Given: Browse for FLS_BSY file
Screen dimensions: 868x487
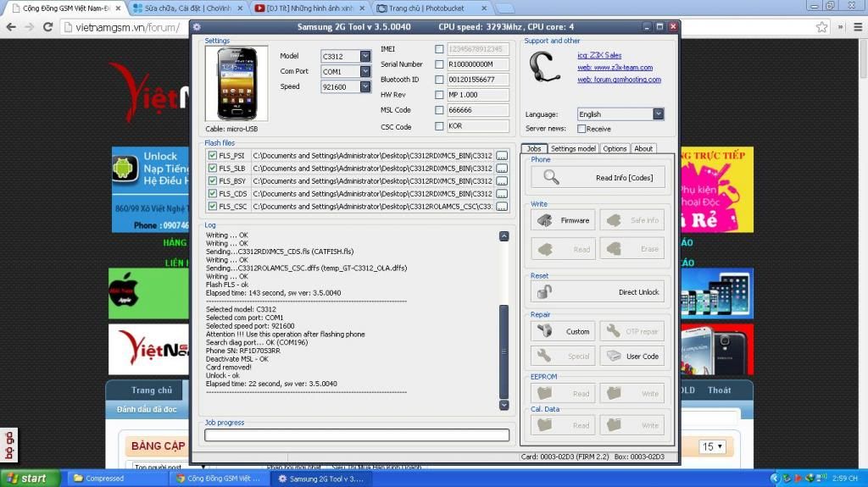Looking at the screenshot, I should [502, 181].
